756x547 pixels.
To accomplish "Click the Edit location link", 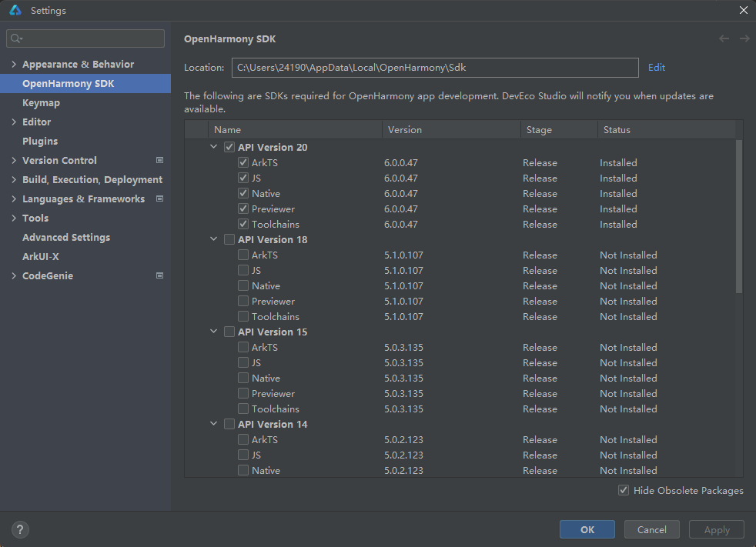I will coord(656,68).
